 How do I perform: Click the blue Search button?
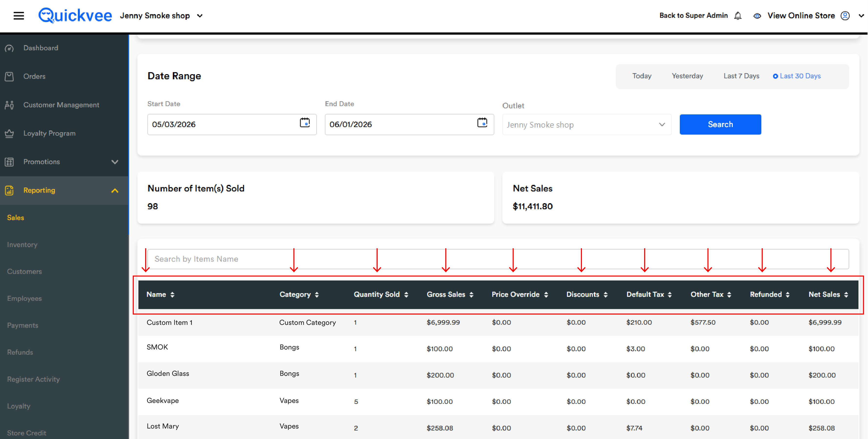(720, 125)
